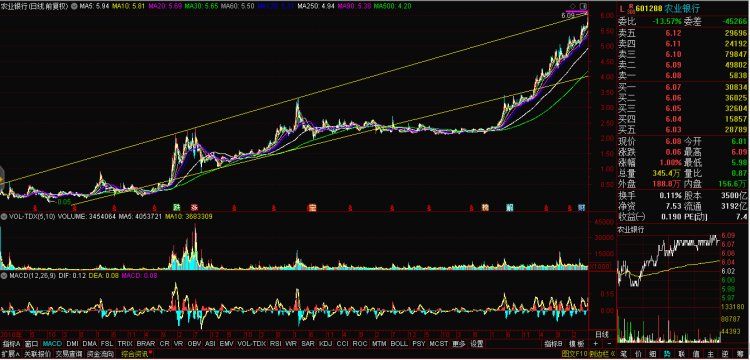Click the 设置 settings button in indicator bar
This screenshot has height=360, width=750.
click(x=476, y=344)
